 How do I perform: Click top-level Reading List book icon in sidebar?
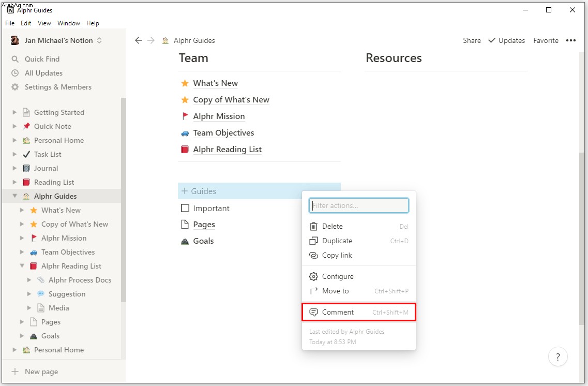coord(26,182)
